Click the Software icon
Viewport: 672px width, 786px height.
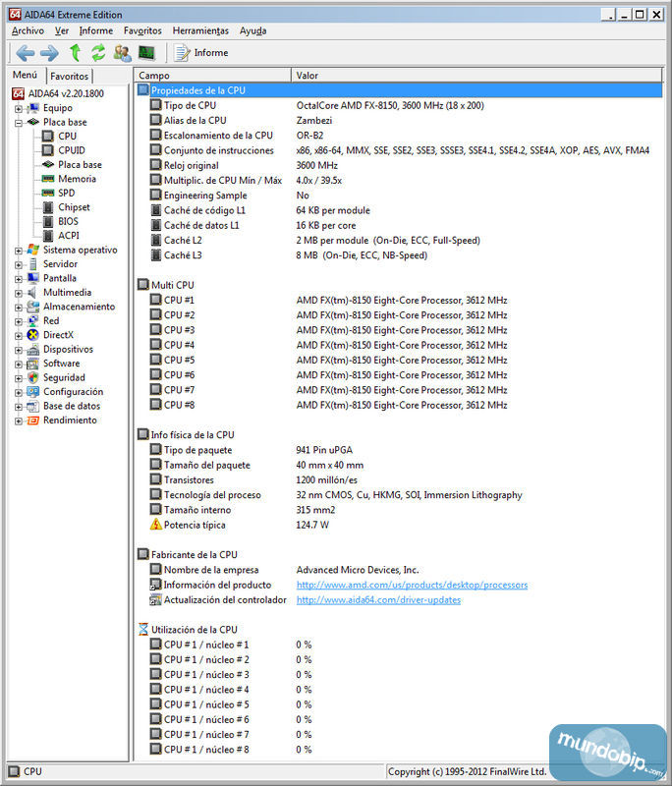click(33, 364)
